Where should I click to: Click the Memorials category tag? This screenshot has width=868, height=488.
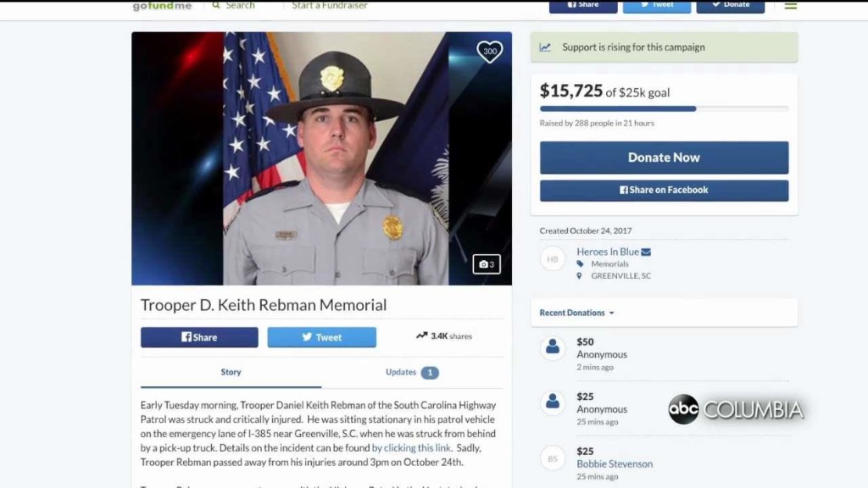click(x=609, y=264)
